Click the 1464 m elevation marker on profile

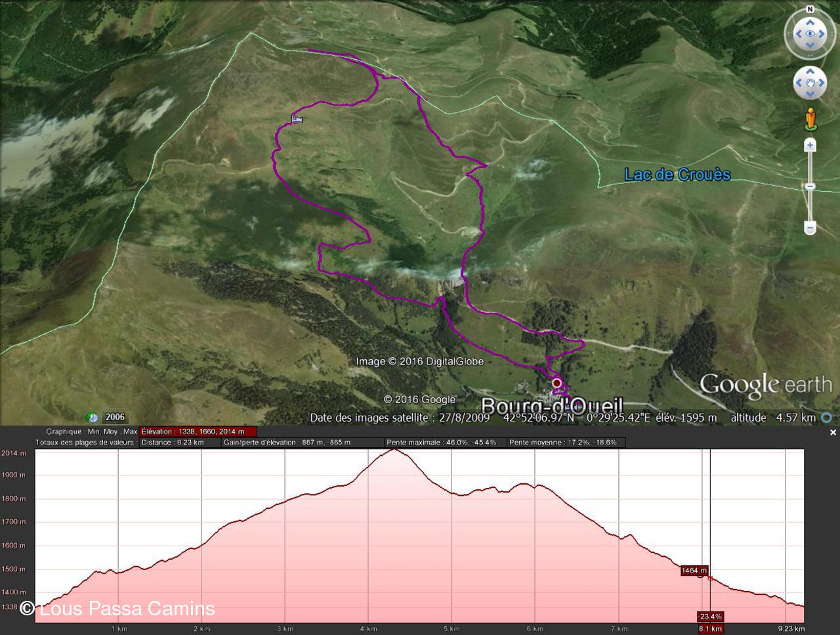click(694, 571)
